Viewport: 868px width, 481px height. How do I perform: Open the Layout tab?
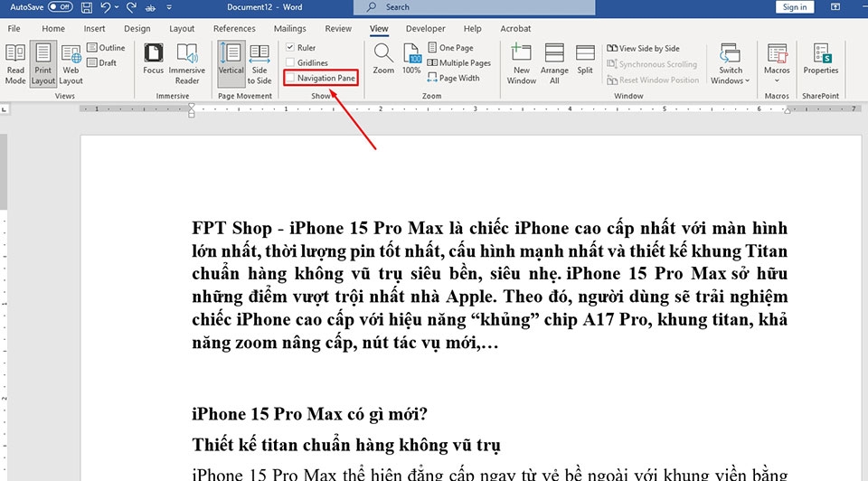coord(182,28)
